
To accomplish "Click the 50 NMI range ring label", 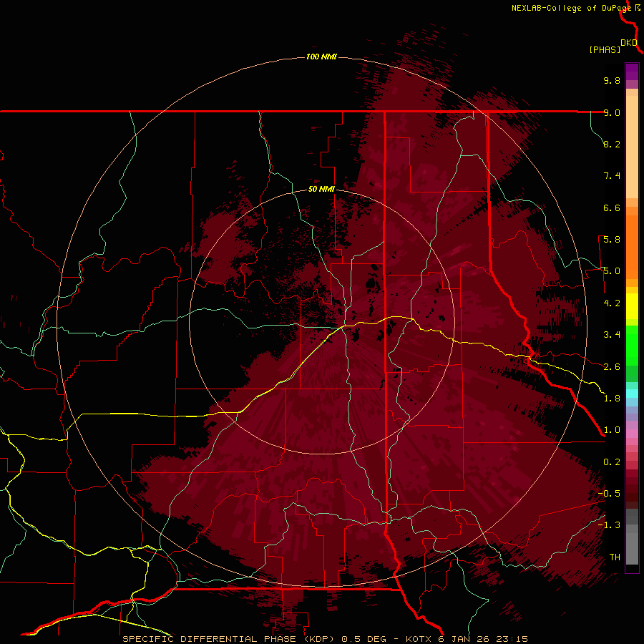I will (321, 189).
